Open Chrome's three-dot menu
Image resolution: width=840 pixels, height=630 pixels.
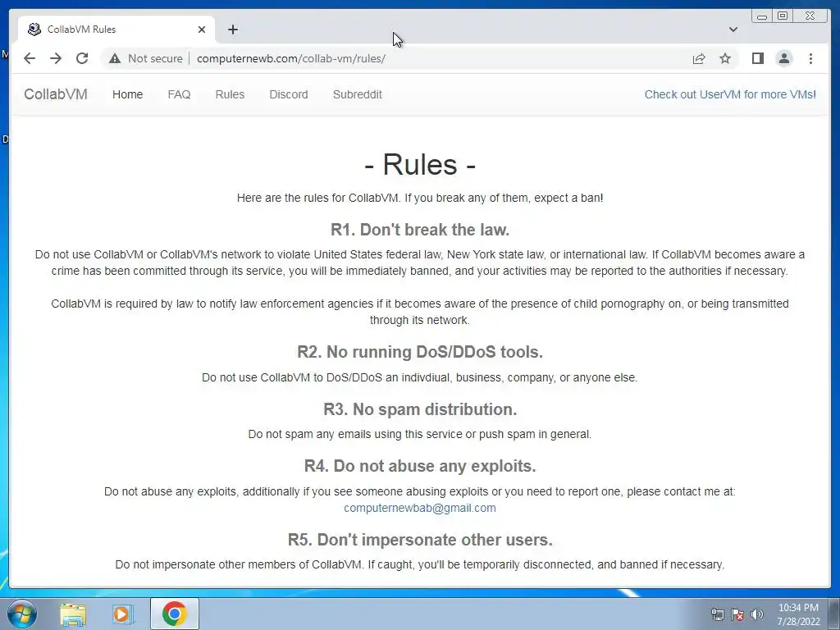[810, 58]
